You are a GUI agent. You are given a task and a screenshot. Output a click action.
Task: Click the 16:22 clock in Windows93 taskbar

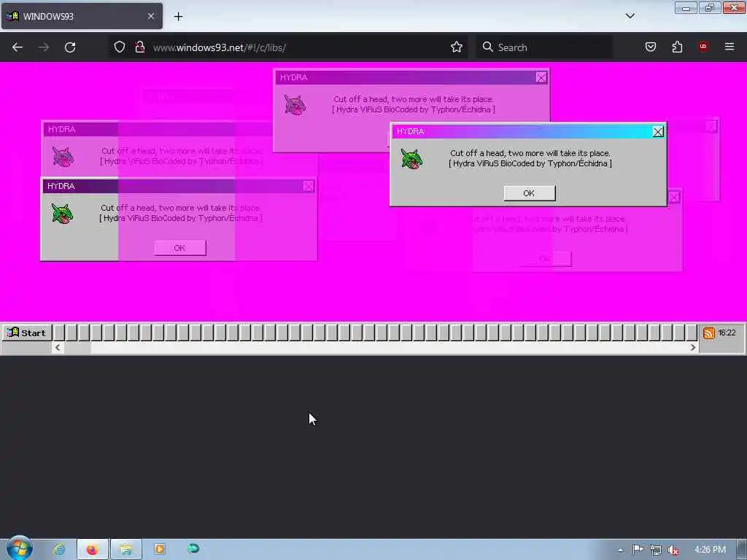[727, 332]
